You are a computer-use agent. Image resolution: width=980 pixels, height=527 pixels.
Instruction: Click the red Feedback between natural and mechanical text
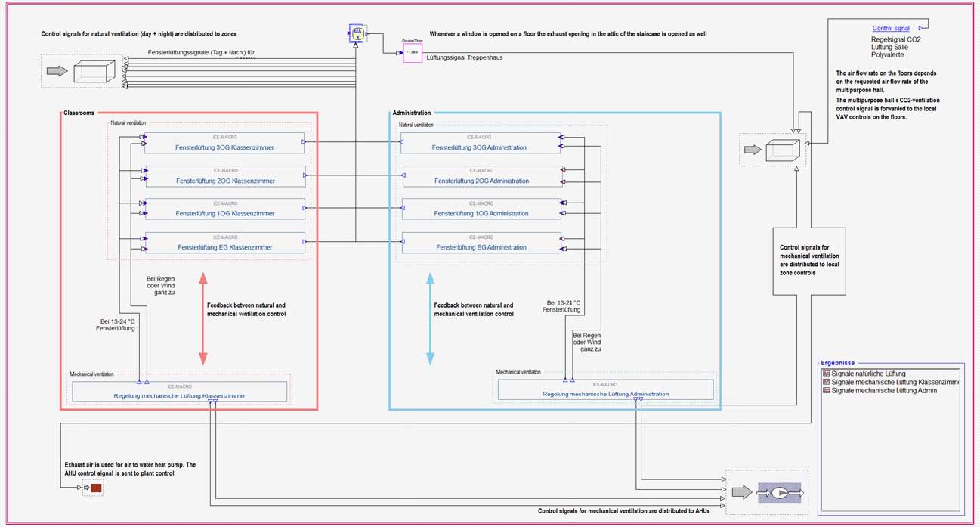[246, 309]
